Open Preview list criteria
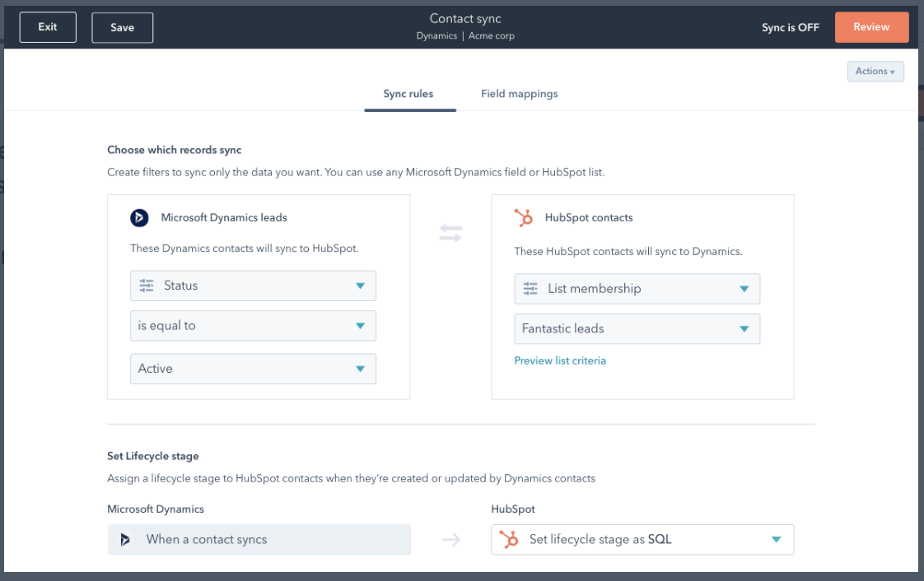 [560, 360]
